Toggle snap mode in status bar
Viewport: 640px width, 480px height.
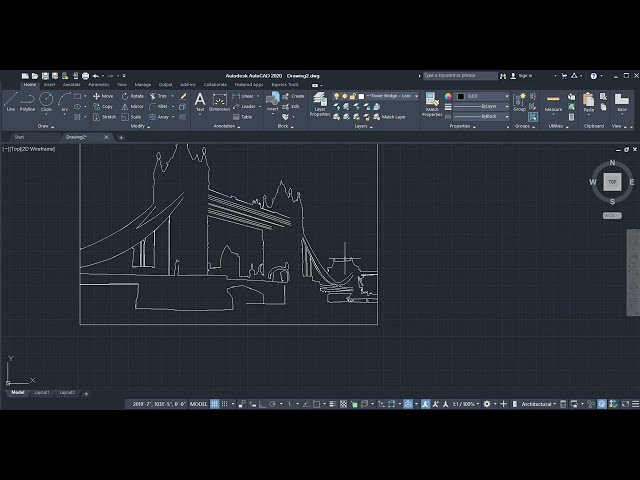(x=224, y=404)
